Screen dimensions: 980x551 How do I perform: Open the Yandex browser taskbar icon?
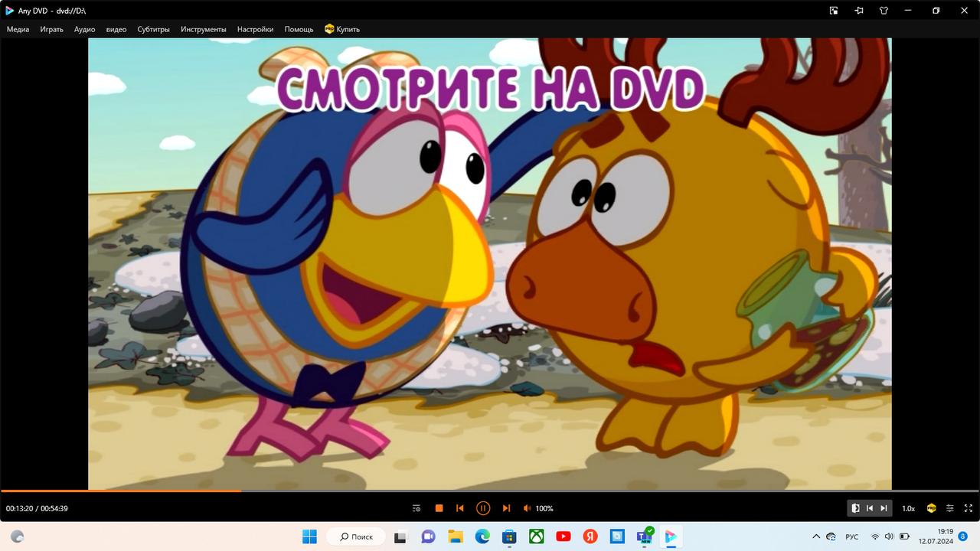[x=590, y=536]
